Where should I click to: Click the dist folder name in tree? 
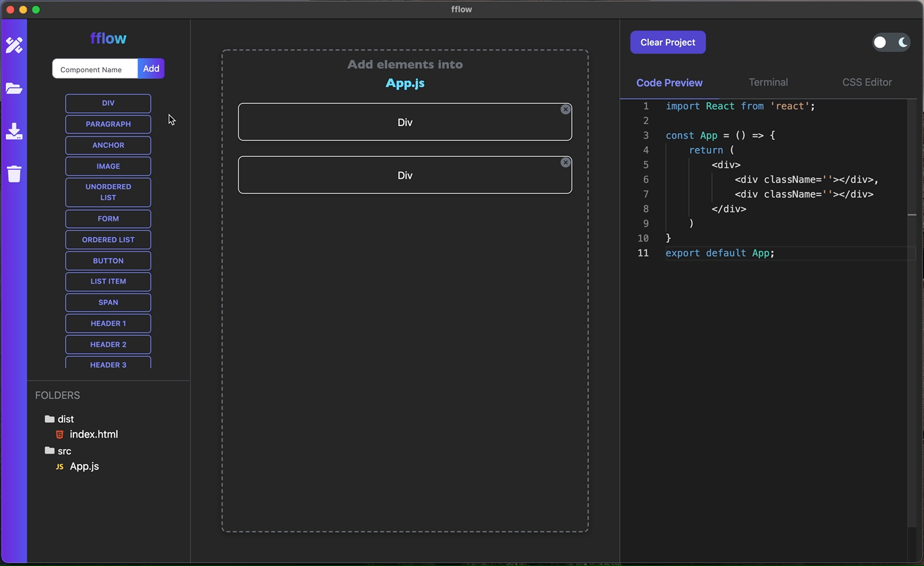66,419
